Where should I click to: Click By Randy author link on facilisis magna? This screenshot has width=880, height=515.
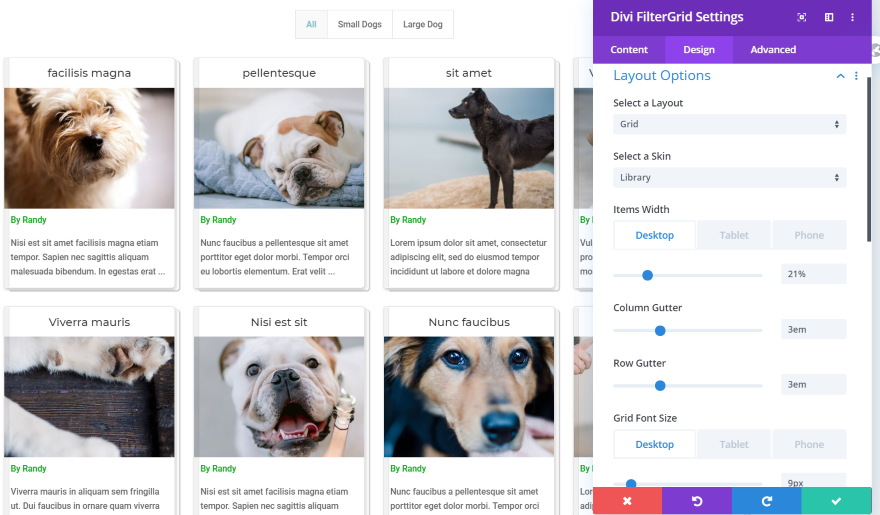(29, 220)
